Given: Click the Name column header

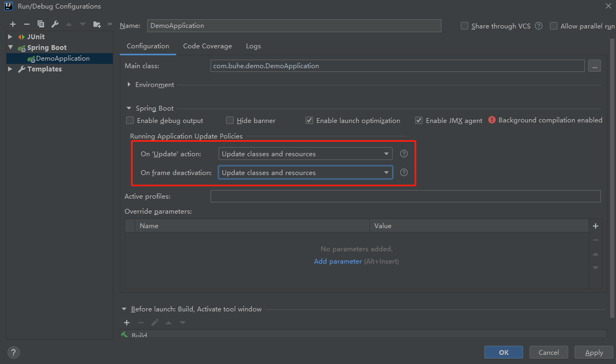Looking at the screenshot, I should click(x=252, y=226).
